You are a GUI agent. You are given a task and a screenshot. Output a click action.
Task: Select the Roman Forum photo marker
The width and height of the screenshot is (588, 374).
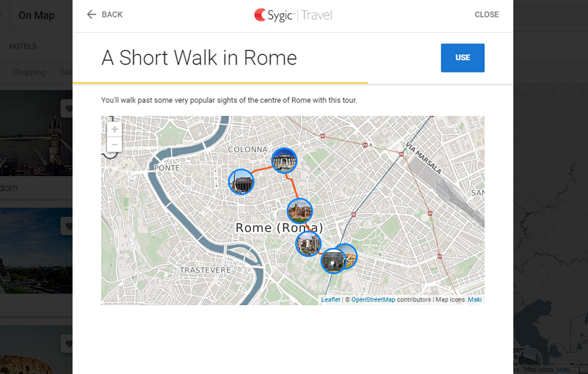pos(308,244)
